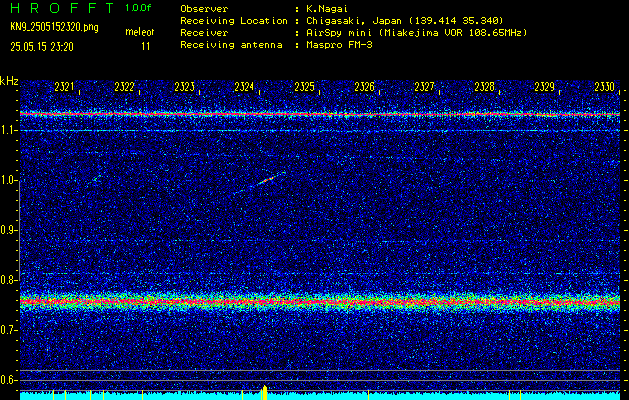Click the 0.8 kHz frequency label
The width and height of the screenshot is (629, 400).
coord(7,280)
